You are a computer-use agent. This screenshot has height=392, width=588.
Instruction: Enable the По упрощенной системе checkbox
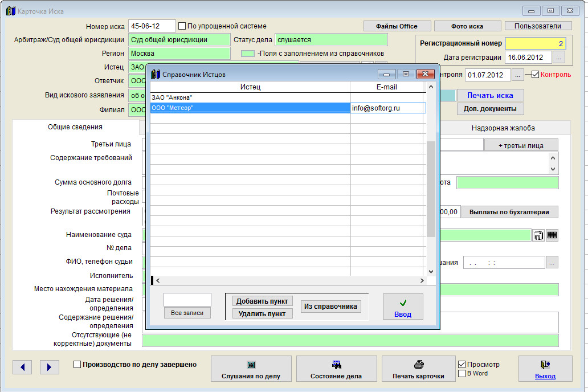coord(182,26)
